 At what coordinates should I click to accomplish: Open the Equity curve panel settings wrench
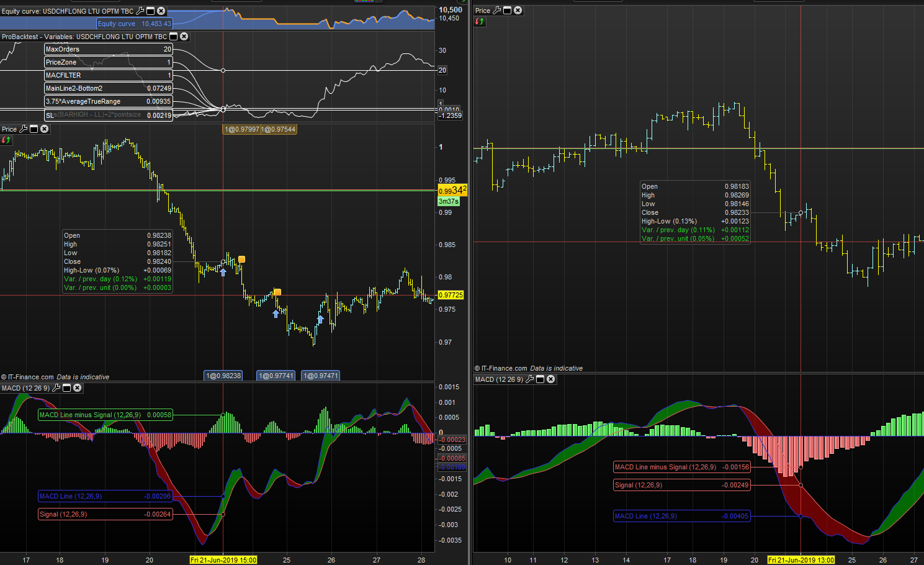pos(140,11)
